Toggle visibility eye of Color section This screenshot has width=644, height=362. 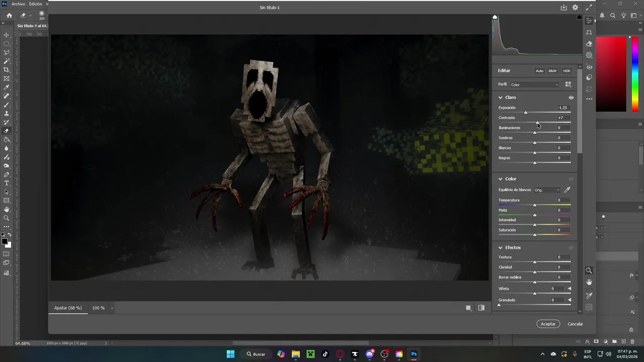coord(571,179)
